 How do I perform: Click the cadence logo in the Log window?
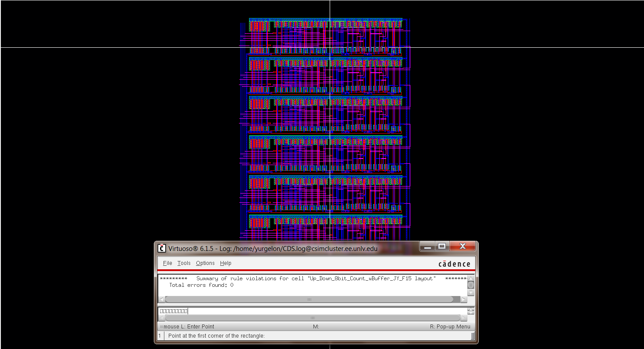454,264
